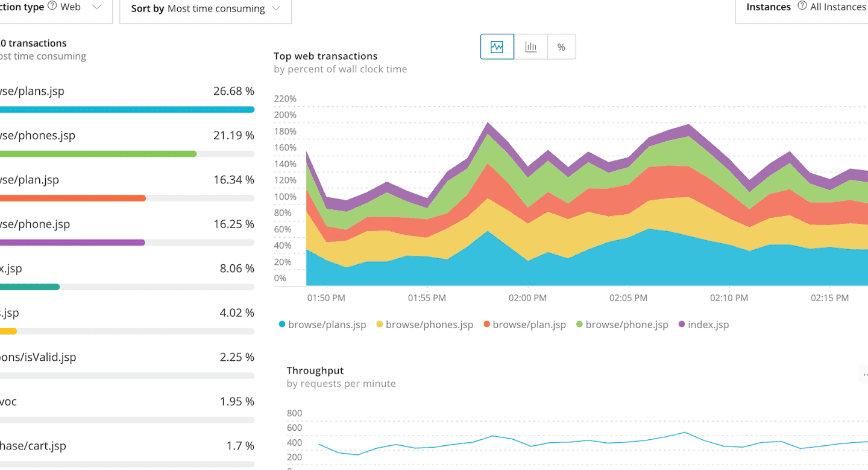Viewport: 868px width, 470px height.
Task: Toggle the browse/plans.jsp legend series
Action: pos(322,325)
